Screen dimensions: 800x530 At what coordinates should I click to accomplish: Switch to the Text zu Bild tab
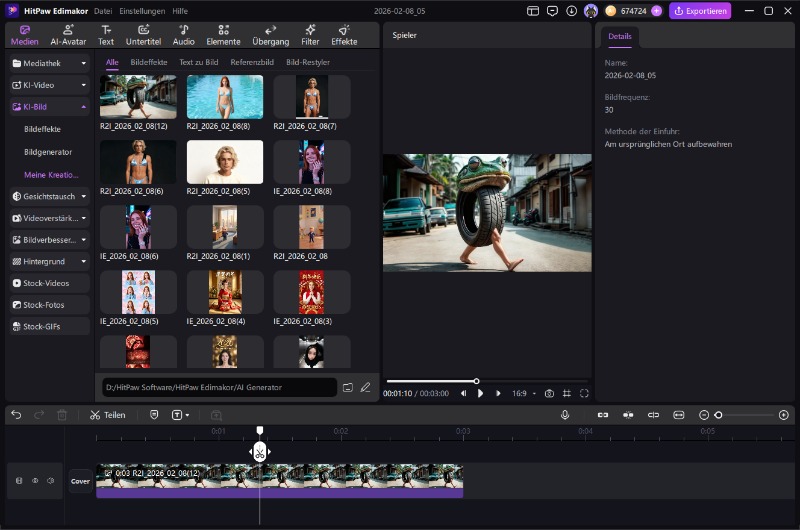(x=198, y=62)
